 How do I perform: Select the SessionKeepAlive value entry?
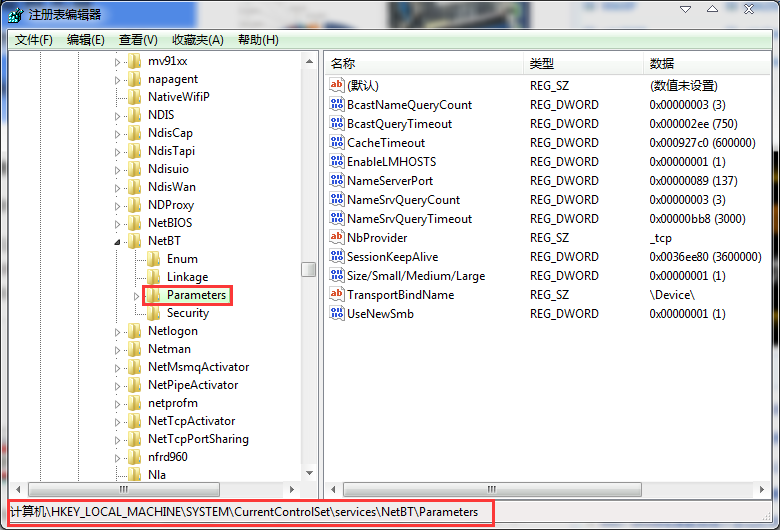click(x=392, y=257)
